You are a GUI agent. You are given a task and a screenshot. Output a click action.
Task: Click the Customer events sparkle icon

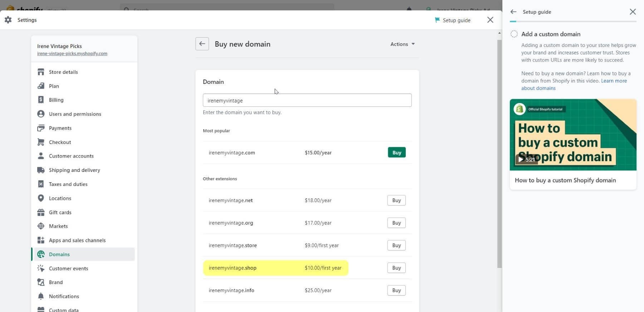41,268
